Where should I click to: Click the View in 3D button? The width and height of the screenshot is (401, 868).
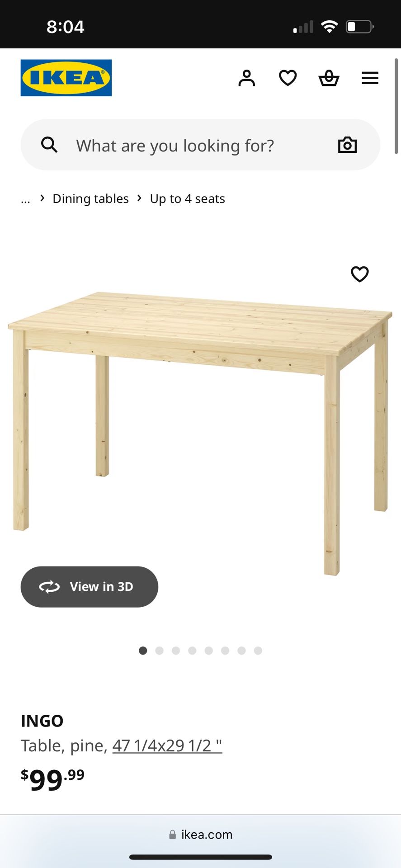pos(90,587)
